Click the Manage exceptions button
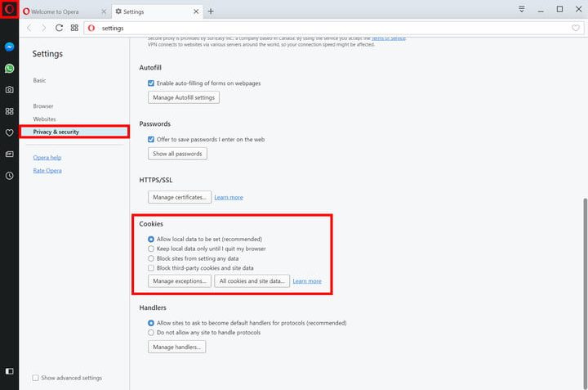This screenshot has height=390, width=588. [x=179, y=281]
